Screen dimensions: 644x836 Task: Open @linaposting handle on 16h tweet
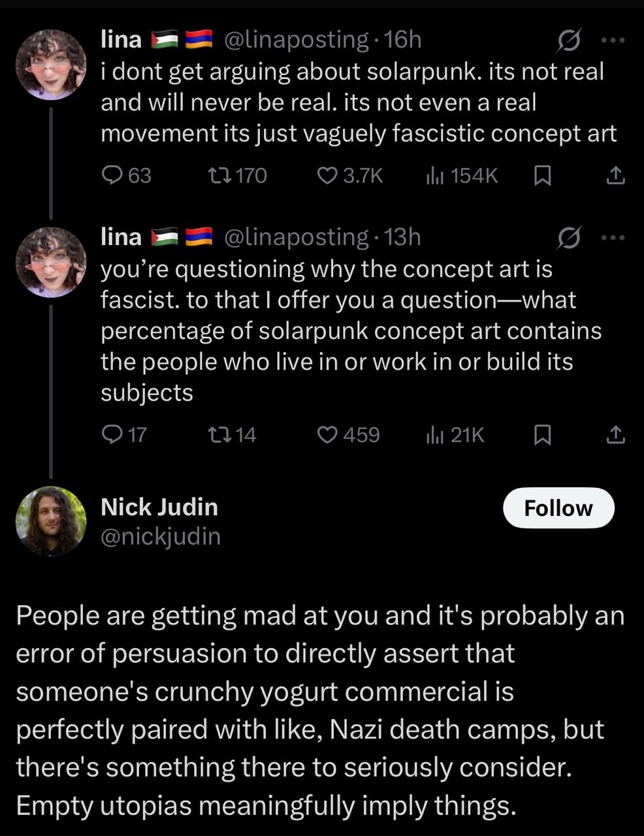coord(296,40)
